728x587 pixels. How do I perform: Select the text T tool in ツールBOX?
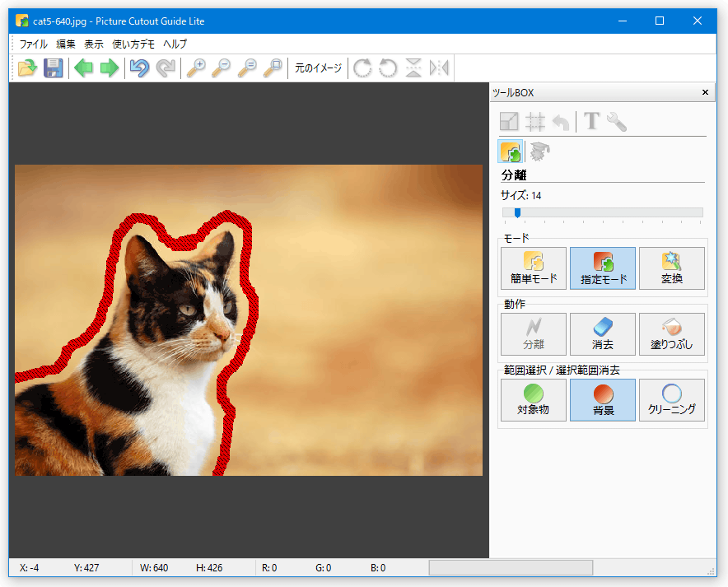591,121
